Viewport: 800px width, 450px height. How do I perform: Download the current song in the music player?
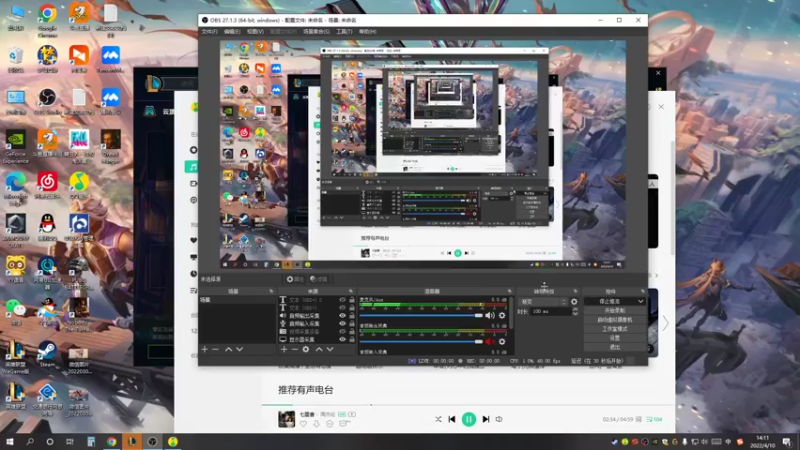(x=316, y=423)
